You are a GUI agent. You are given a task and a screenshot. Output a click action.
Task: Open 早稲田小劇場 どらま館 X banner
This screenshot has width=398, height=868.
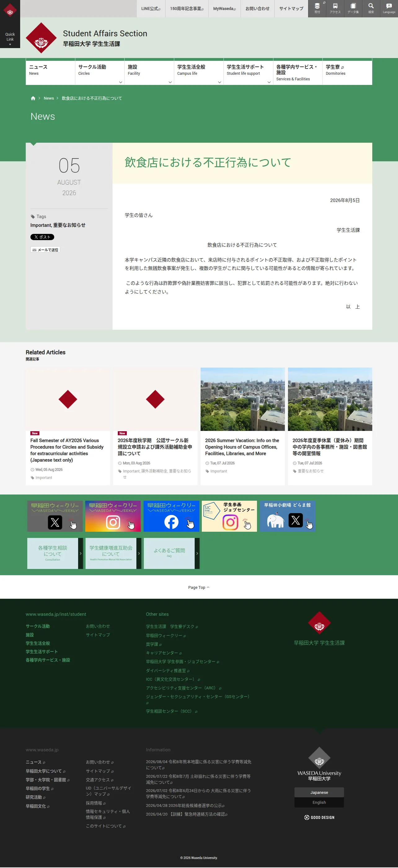pyautogui.click(x=288, y=516)
